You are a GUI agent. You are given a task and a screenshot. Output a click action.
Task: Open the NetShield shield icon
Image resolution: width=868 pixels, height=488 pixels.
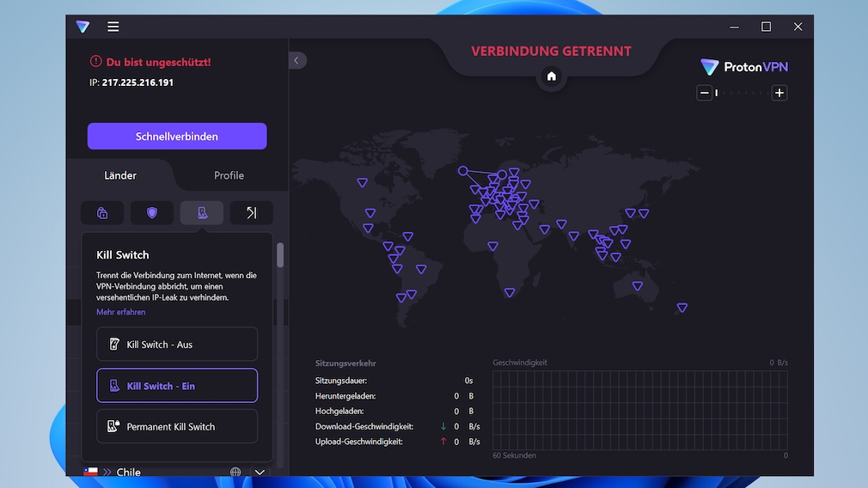[152, 213]
